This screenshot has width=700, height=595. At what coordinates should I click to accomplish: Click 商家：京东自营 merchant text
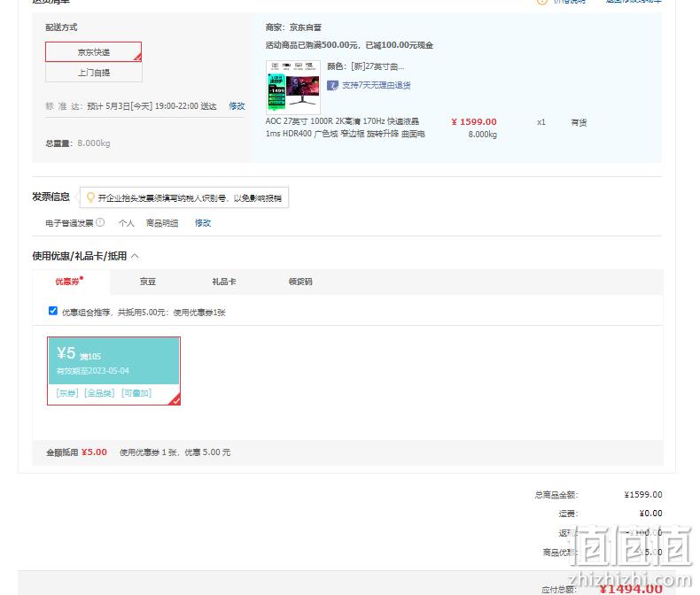pyautogui.click(x=293, y=27)
